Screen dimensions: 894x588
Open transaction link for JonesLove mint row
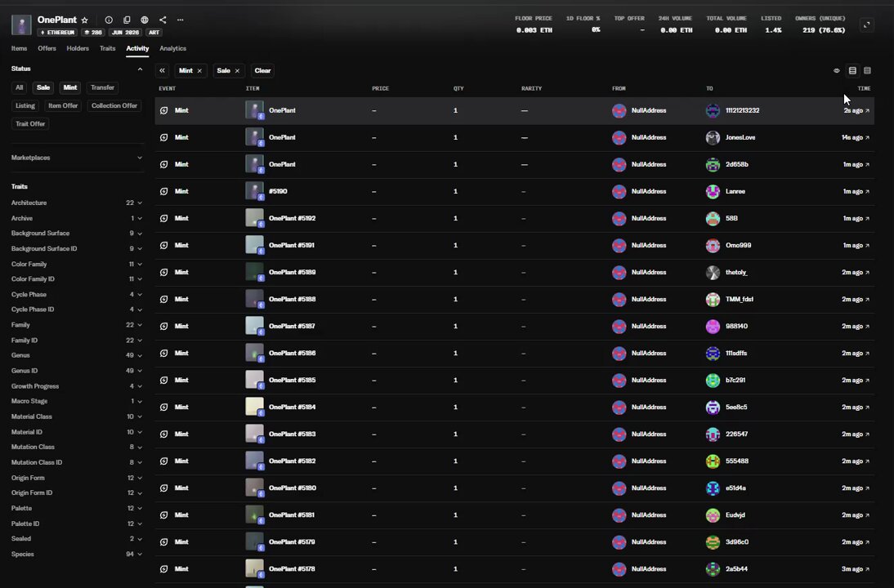[x=867, y=137]
